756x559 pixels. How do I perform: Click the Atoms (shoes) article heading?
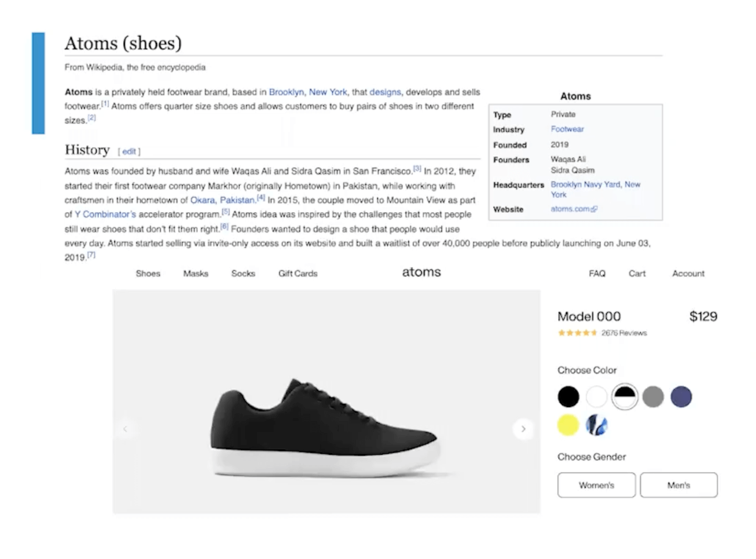click(x=123, y=43)
